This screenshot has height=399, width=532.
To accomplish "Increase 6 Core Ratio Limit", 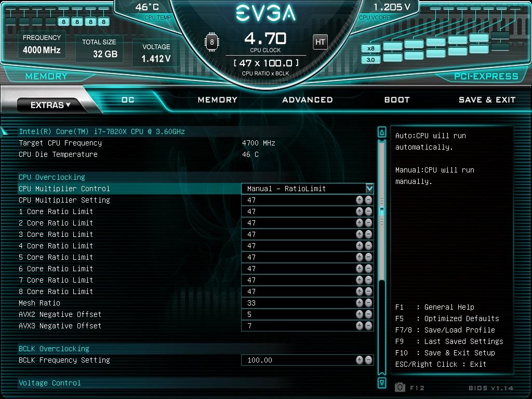I will coord(360,269).
